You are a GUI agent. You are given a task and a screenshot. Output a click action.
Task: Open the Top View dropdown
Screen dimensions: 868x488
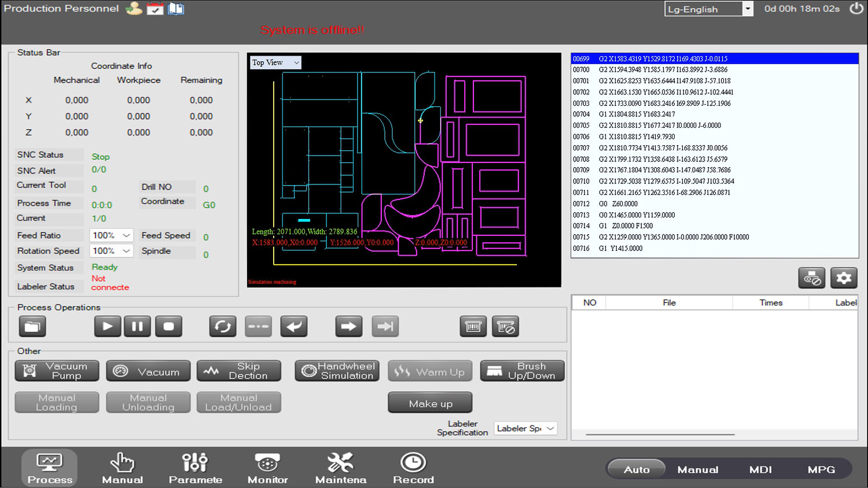tap(275, 62)
